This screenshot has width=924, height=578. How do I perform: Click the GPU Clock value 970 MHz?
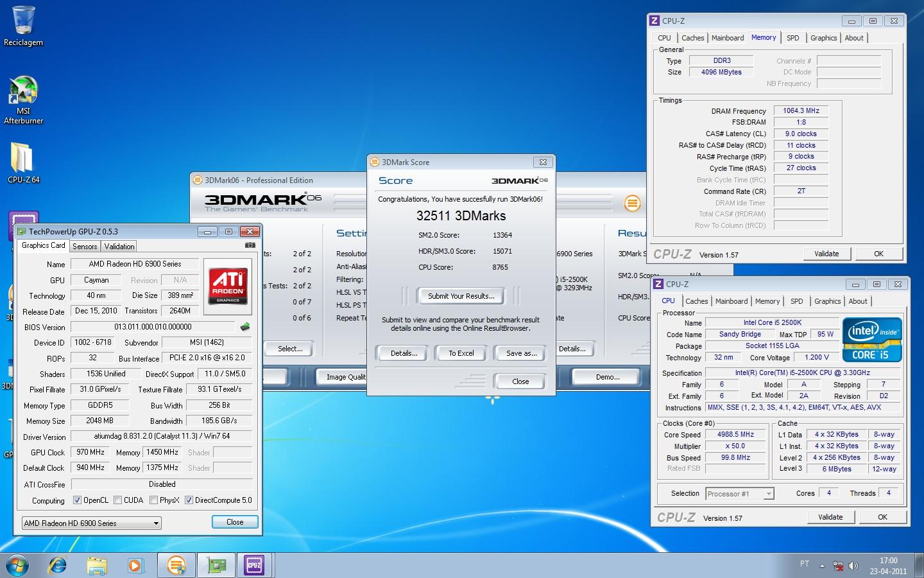tap(90, 452)
